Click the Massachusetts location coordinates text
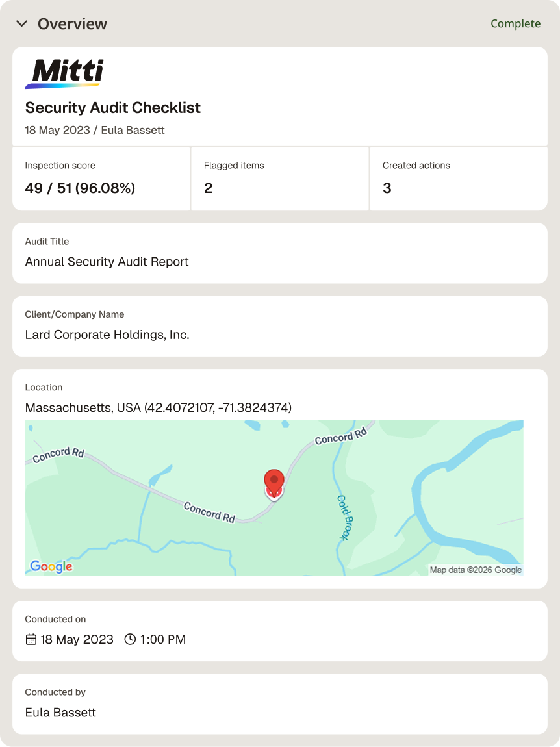 pos(159,408)
